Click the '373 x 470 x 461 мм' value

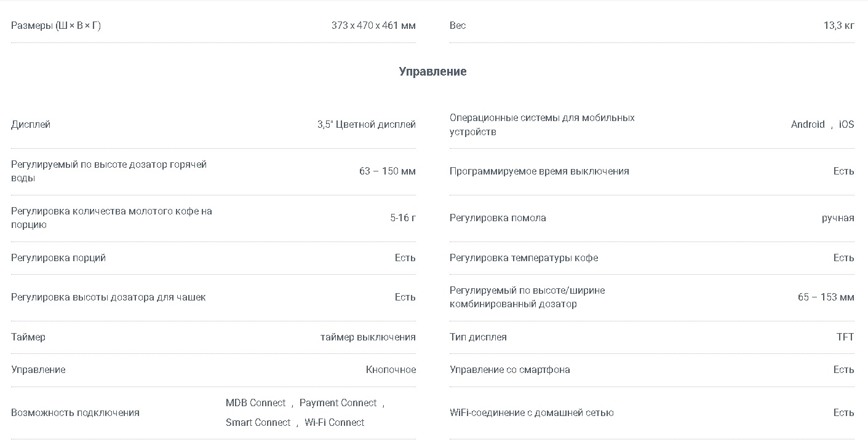[373, 26]
